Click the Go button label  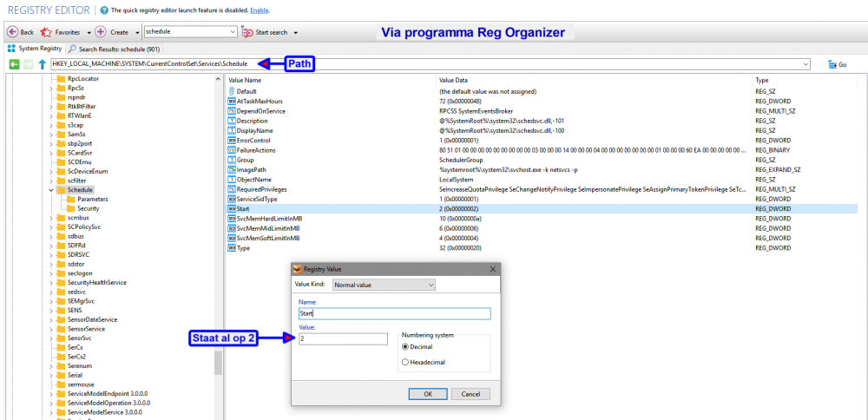[x=843, y=65]
